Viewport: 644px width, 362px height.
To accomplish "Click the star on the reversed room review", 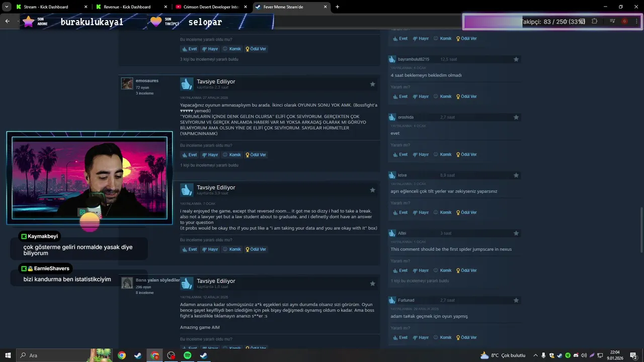I will (372, 190).
